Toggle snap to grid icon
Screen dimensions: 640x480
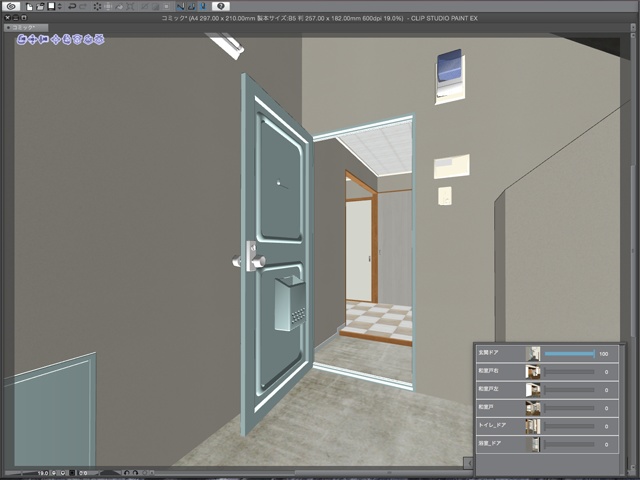203,7
